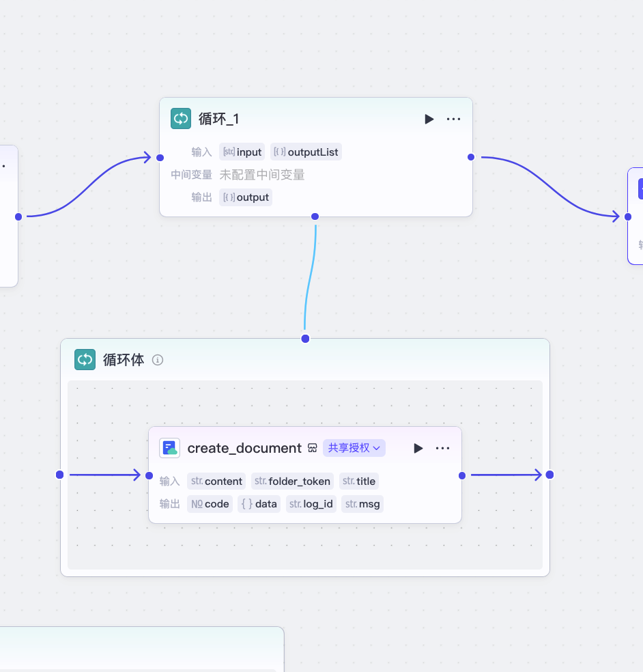Run the 循环_1 node with play button
The image size is (643, 672).
point(429,119)
